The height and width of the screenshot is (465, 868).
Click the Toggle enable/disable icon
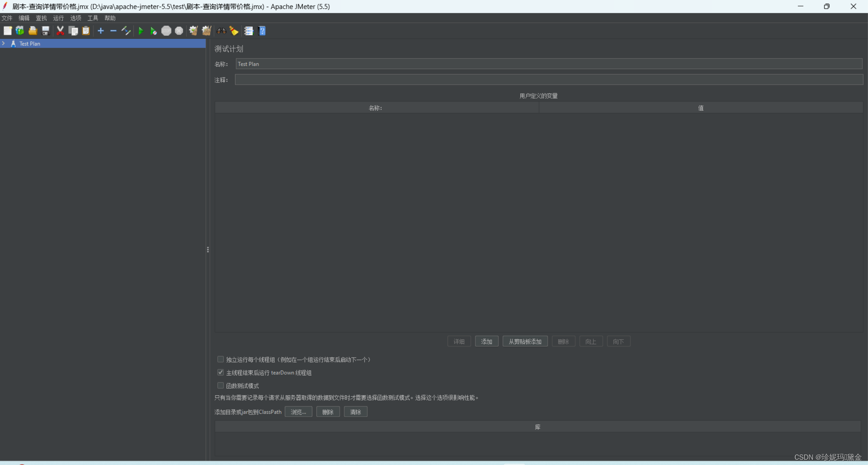pyautogui.click(x=126, y=31)
